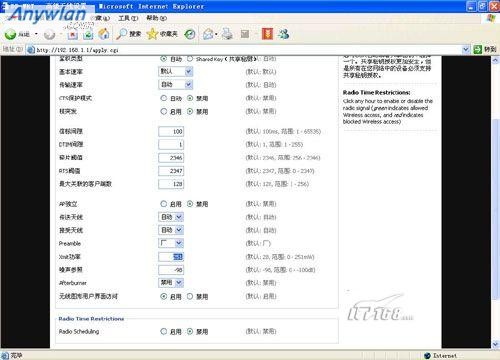
Task: Open the Preamble dropdown list
Action: [x=171, y=243]
